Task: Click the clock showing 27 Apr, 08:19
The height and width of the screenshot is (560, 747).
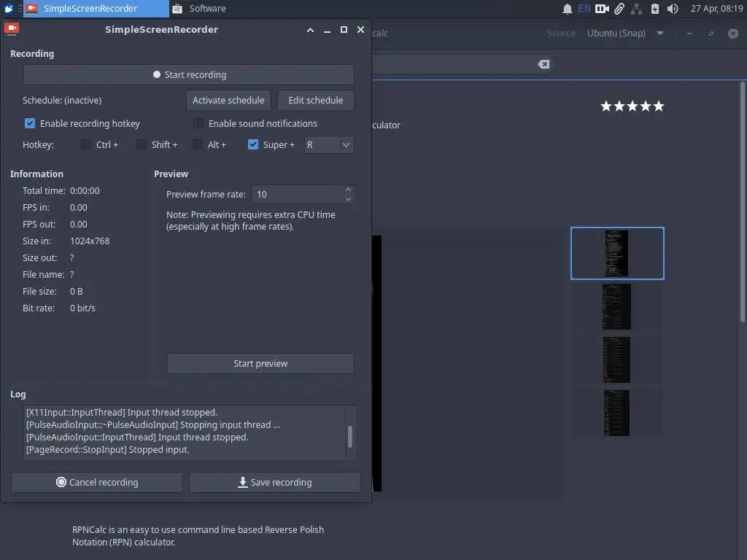Action: [x=716, y=9]
